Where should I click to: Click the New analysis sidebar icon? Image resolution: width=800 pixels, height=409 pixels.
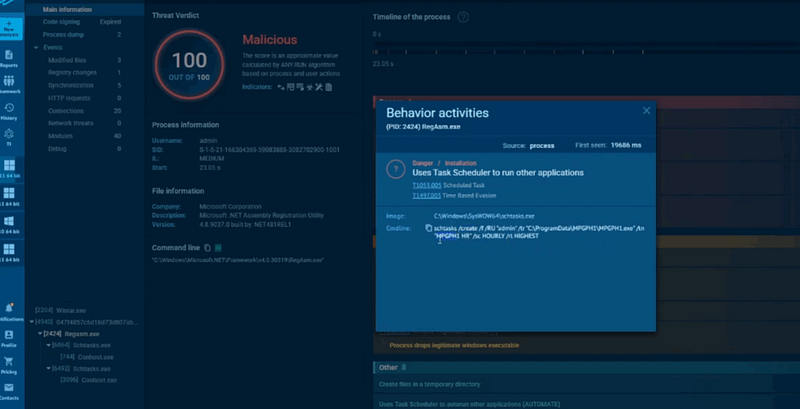[10, 29]
